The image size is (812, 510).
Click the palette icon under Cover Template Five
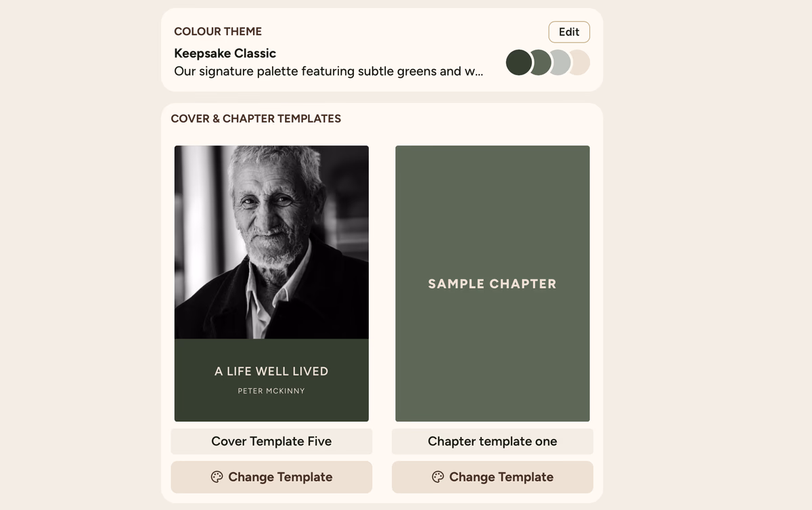[x=217, y=477]
